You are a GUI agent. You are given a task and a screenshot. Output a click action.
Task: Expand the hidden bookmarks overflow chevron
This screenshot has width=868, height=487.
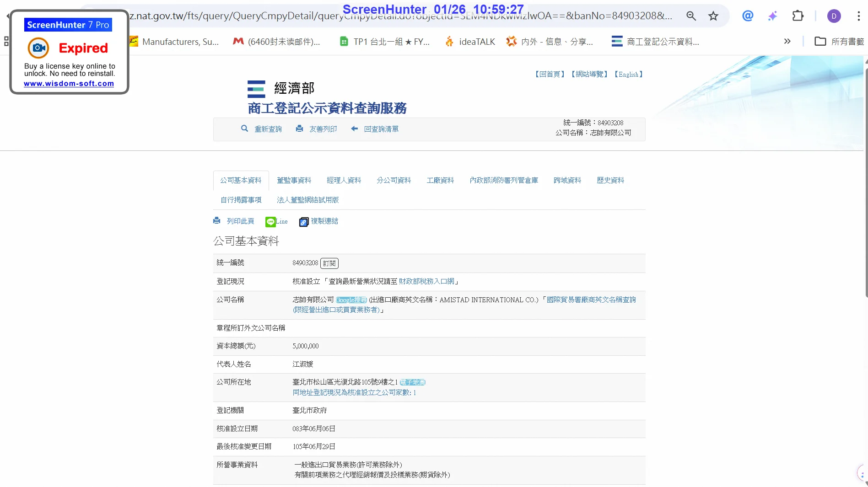point(787,42)
